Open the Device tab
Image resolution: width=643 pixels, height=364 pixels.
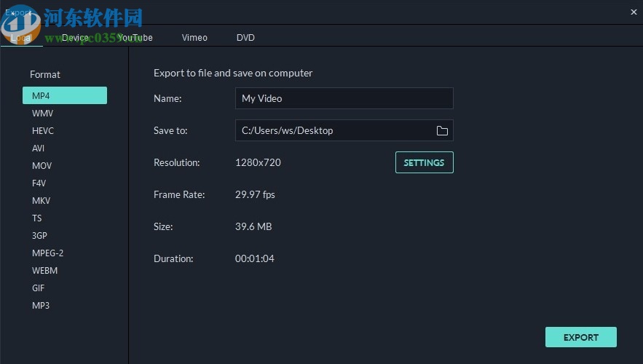point(75,37)
